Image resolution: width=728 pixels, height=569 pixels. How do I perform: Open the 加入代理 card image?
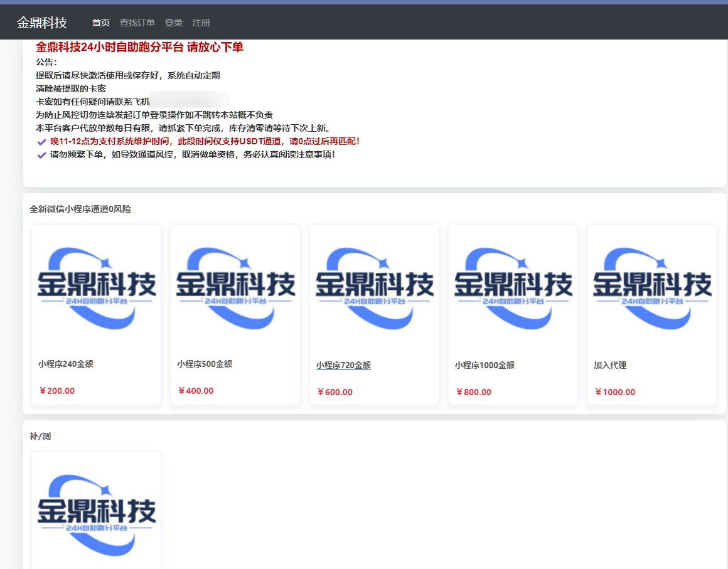(x=652, y=288)
